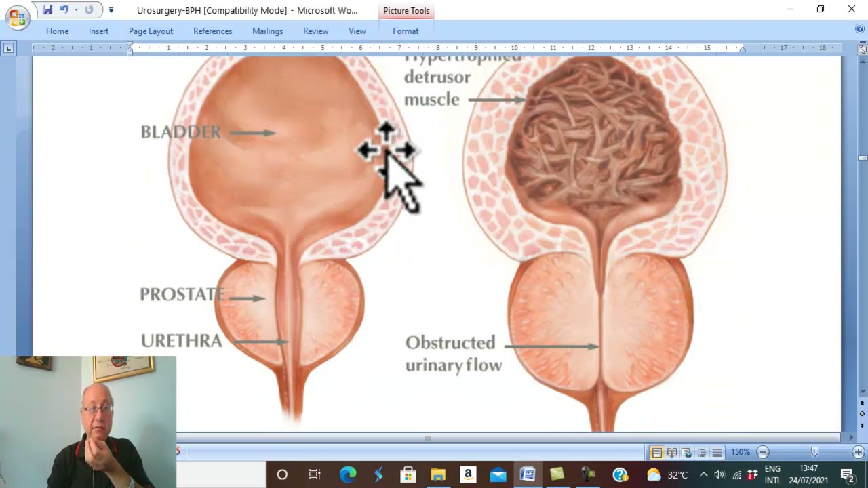Switch to Page Layout tab
868x488 pixels.
(151, 31)
